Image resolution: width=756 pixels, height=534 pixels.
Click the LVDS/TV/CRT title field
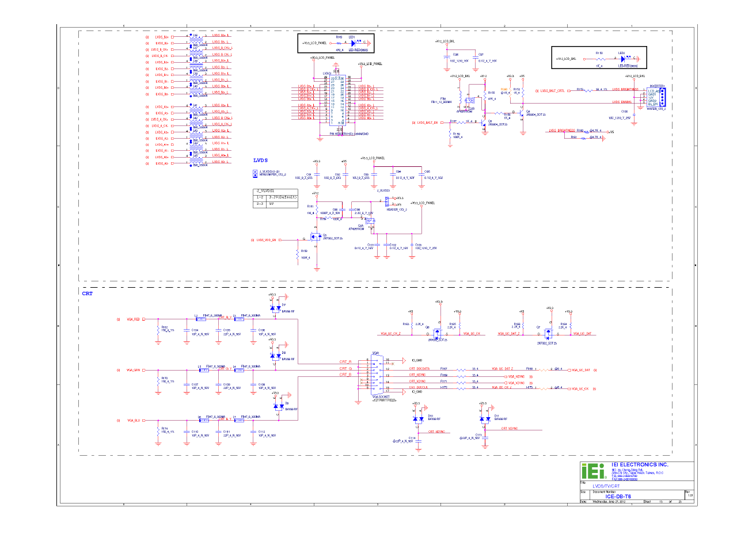[606, 486]
